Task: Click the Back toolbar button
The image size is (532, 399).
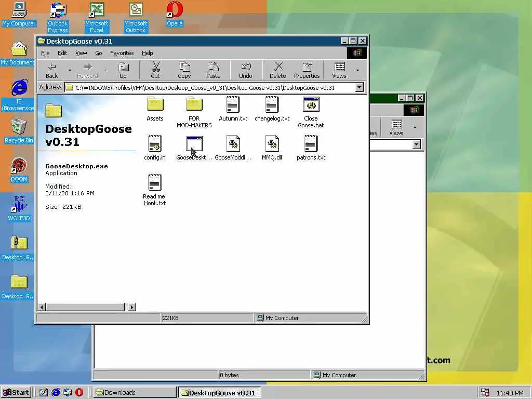Action: point(52,71)
